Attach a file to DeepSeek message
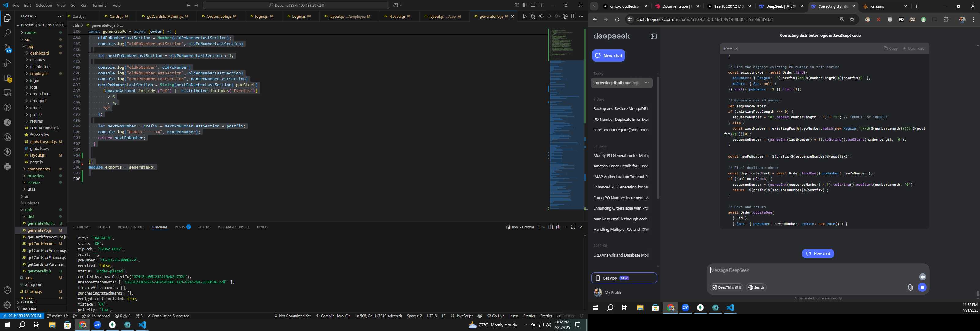 [910, 287]
